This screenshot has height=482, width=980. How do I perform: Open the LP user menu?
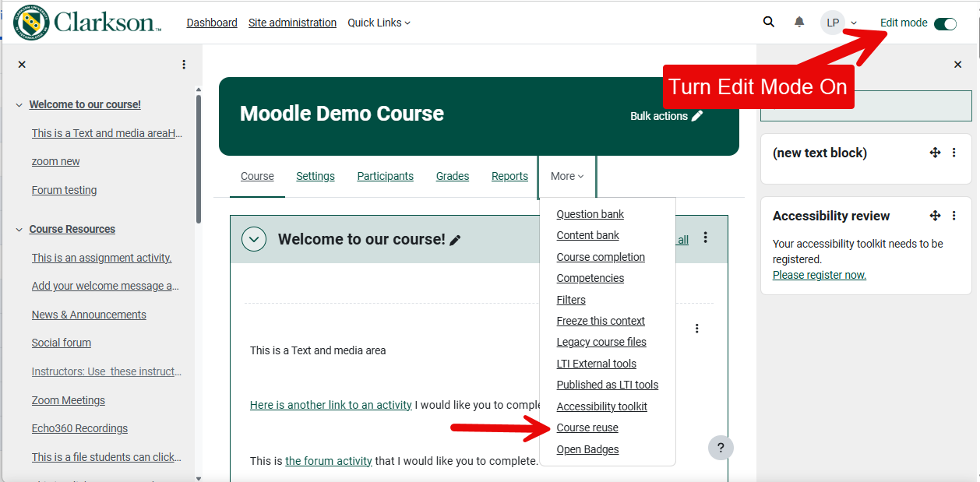(x=839, y=23)
